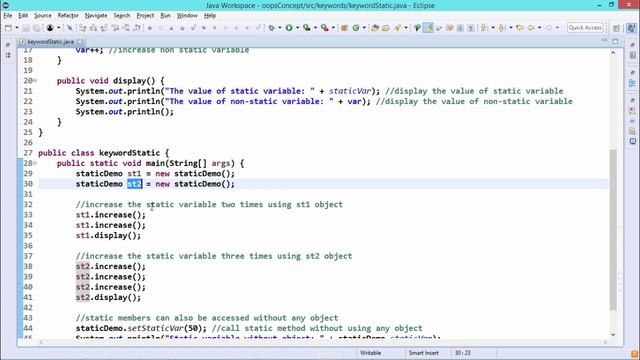
Task: Click the Search flashlight icon
Action: point(397,28)
